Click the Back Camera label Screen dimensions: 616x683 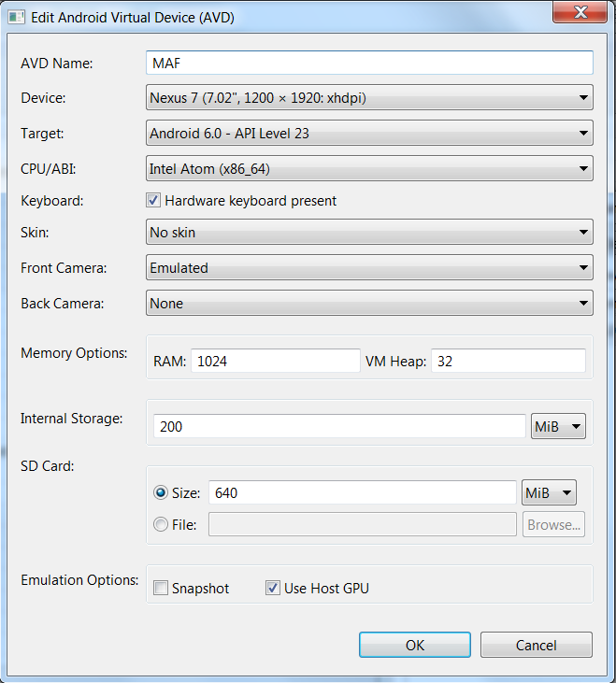(x=63, y=303)
